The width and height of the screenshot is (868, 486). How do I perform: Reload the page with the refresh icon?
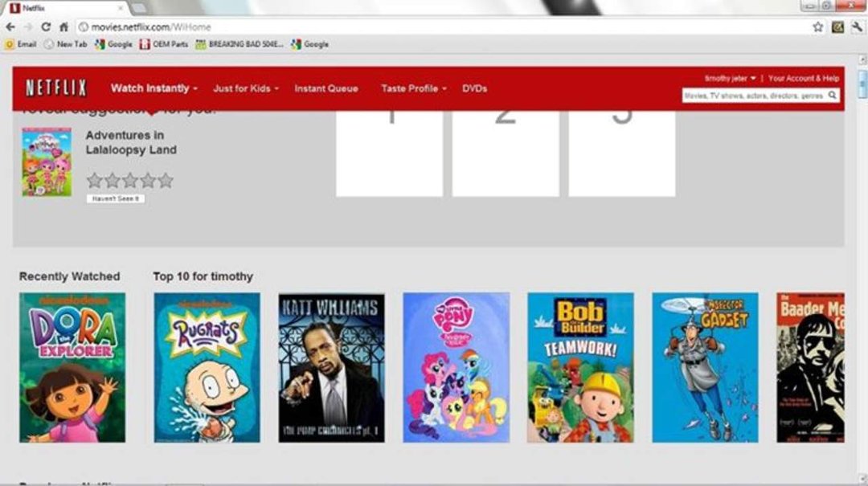[46, 27]
